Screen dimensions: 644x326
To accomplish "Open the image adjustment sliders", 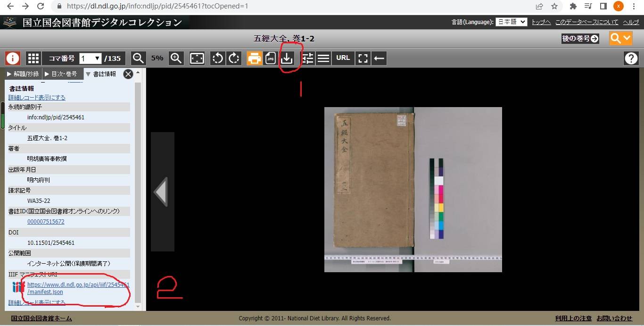I will click(x=308, y=58).
